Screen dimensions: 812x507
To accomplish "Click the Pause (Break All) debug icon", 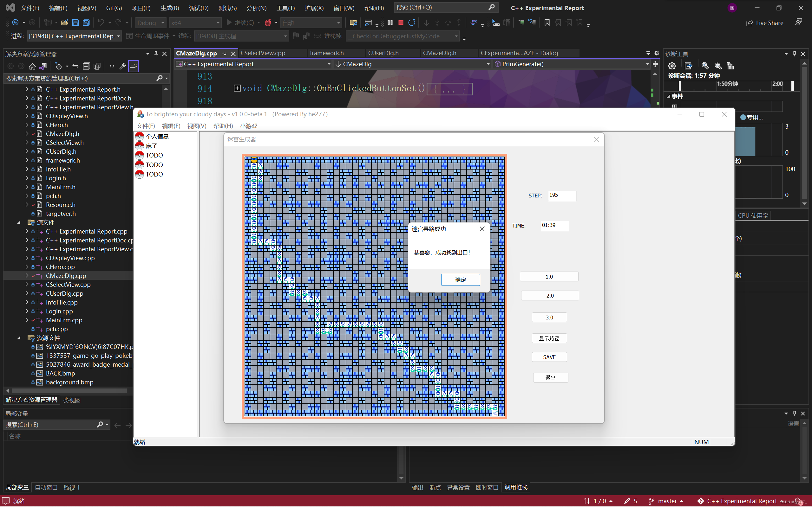I will pos(390,22).
